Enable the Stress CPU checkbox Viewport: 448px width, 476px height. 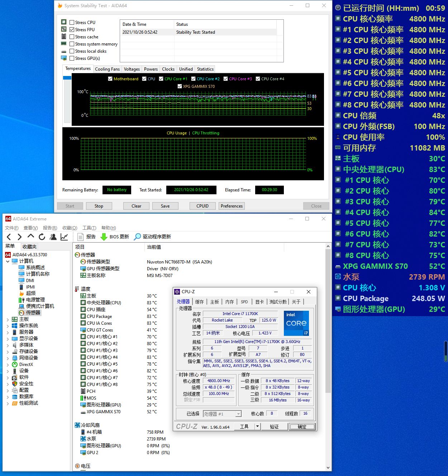pyautogui.click(x=72, y=23)
